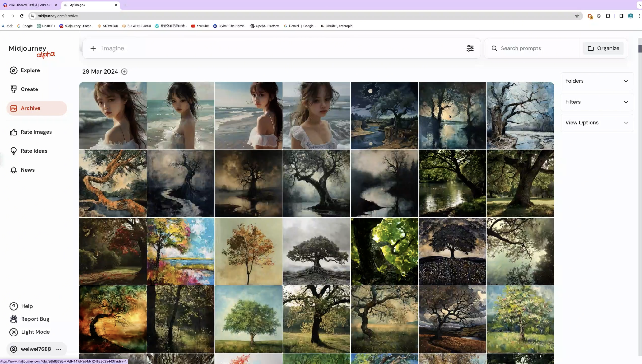Open the Explore page
Image resolution: width=642 pixels, height=364 pixels.
tap(30, 70)
